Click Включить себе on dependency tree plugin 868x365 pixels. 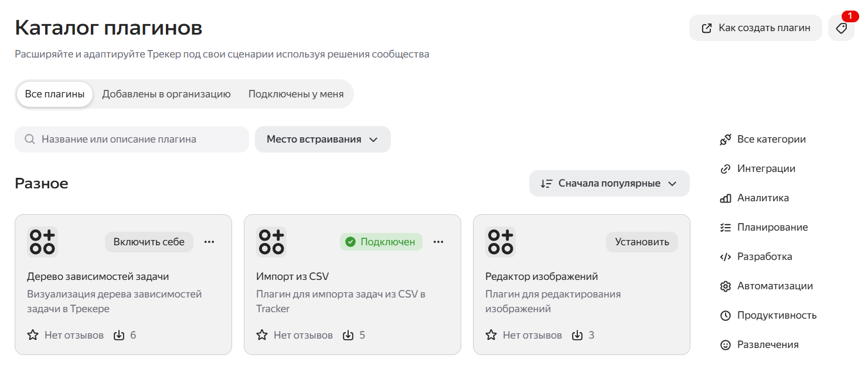[149, 242]
